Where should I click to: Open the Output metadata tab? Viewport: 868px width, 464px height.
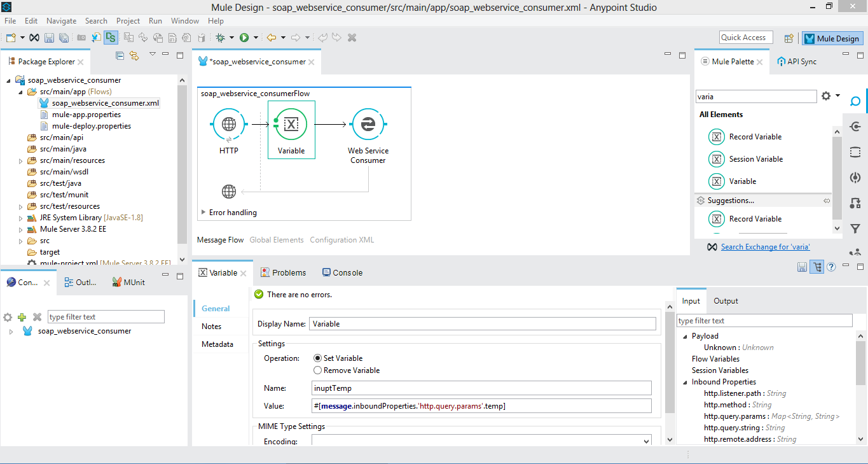[726, 301]
